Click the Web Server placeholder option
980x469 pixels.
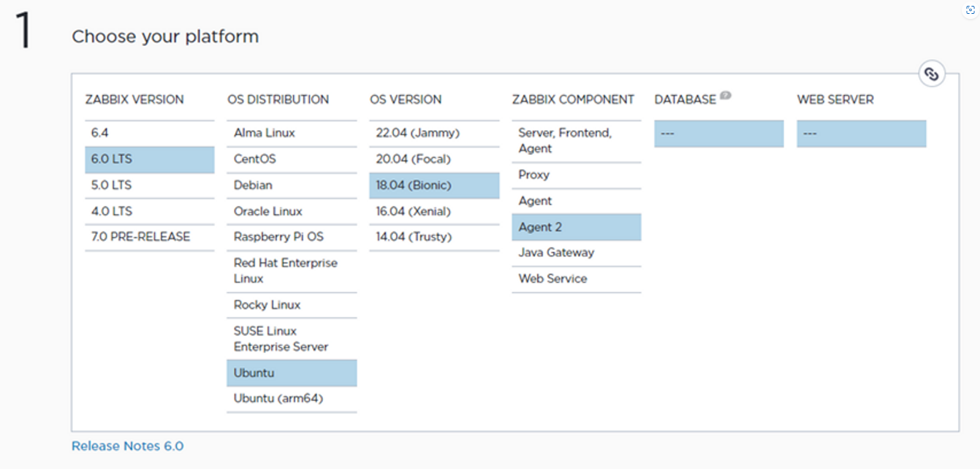click(x=862, y=134)
